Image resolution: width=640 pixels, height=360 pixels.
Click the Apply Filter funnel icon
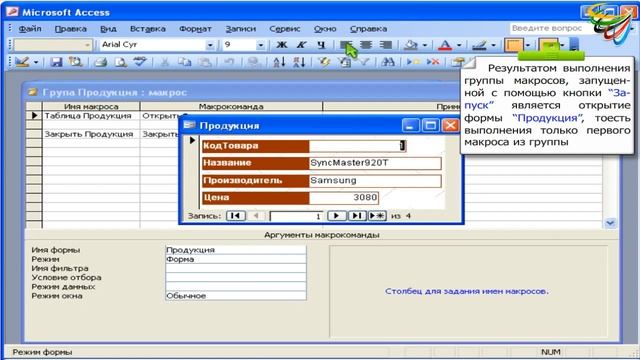point(364,62)
